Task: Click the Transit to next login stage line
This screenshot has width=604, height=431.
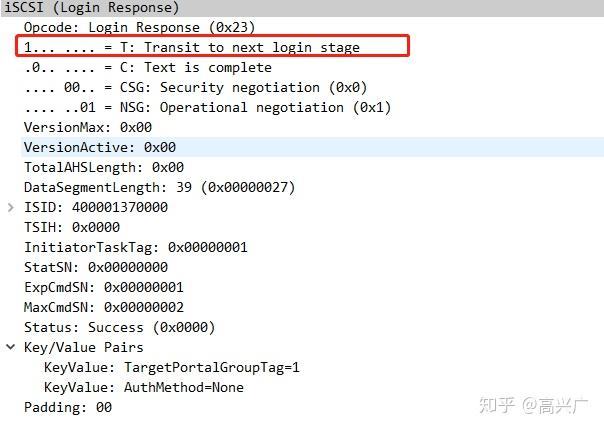Action: (192, 47)
